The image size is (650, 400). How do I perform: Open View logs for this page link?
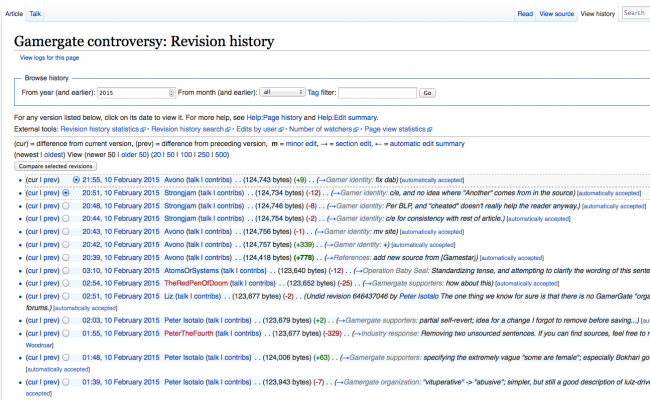[x=49, y=58]
